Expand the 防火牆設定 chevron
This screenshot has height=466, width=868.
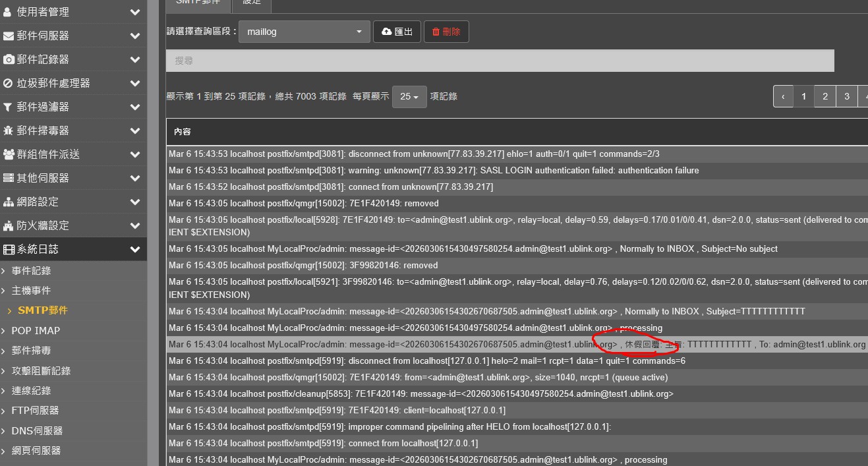tap(135, 225)
